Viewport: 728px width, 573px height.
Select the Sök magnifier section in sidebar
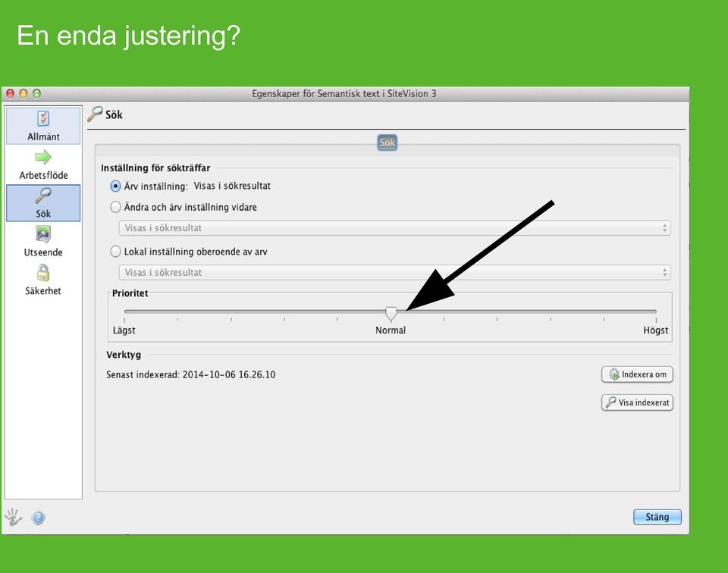(43, 203)
